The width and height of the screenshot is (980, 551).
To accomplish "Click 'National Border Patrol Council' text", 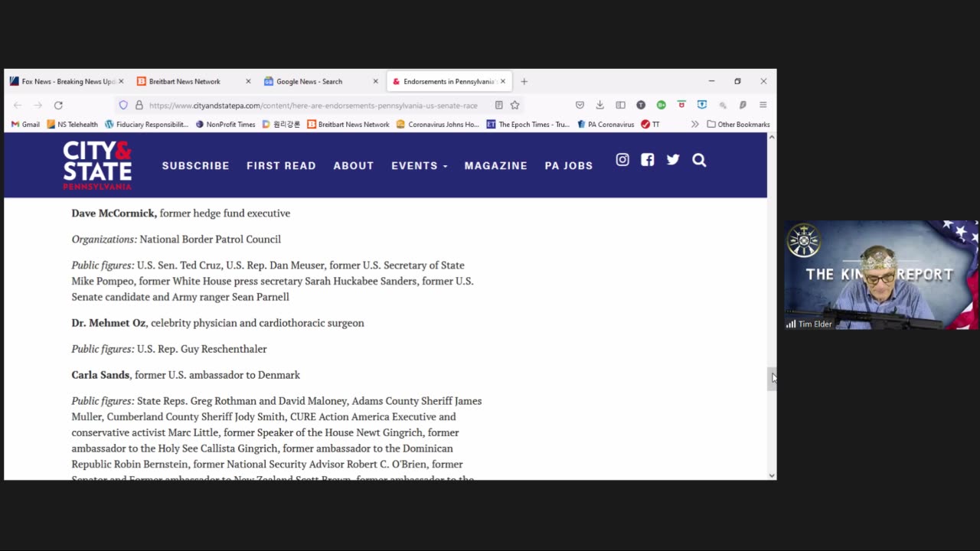I will [x=210, y=239].
